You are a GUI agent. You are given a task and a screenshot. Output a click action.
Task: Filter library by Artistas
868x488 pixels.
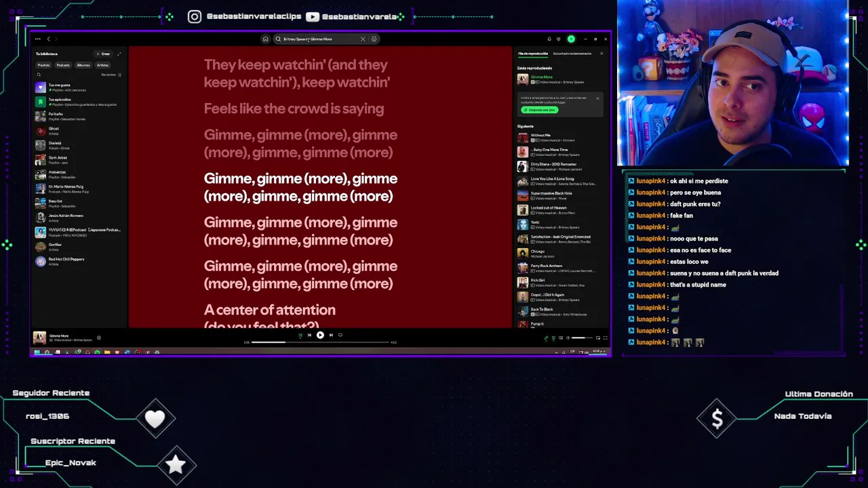102,65
